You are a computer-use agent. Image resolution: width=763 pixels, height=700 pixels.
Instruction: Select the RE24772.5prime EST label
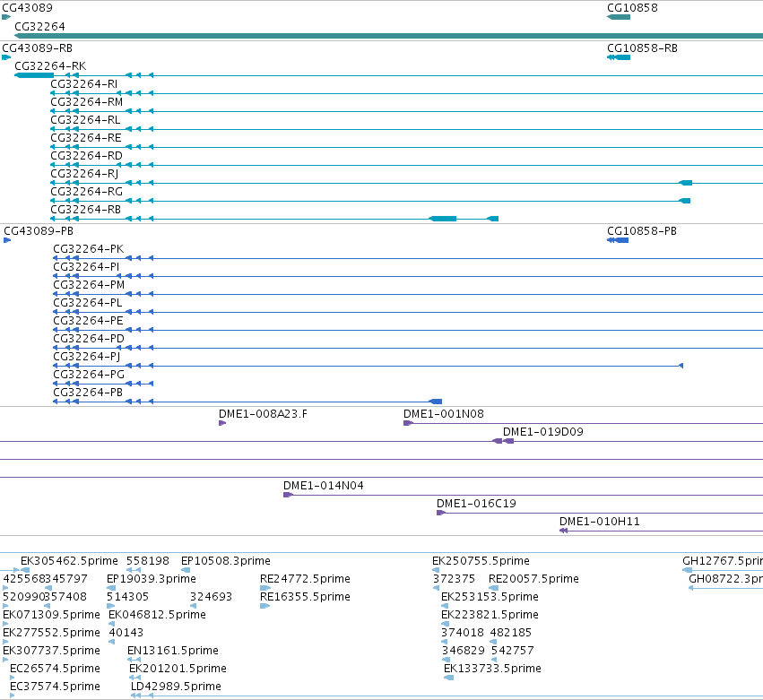[x=305, y=579]
